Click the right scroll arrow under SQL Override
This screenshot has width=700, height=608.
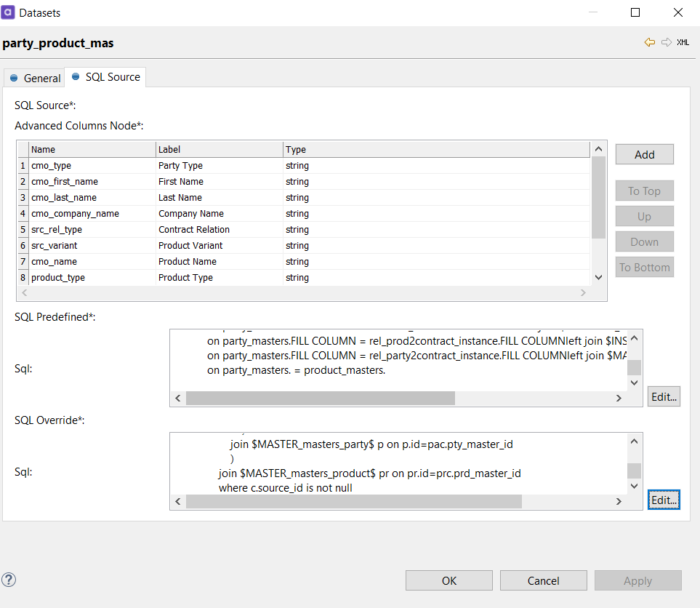tap(619, 501)
